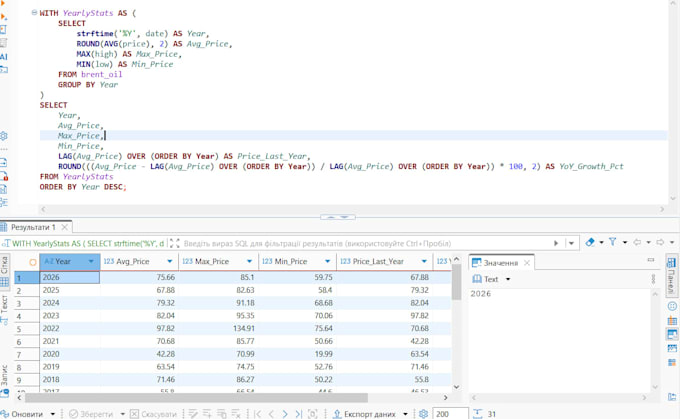
Task: Click the Оновити refresh button
Action: click(x=23, y=414)
